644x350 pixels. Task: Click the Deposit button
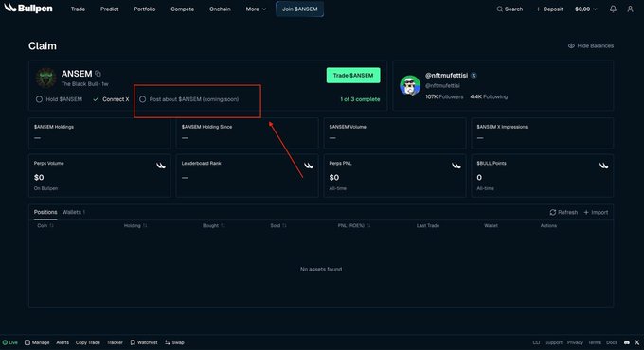pos(549,9)
